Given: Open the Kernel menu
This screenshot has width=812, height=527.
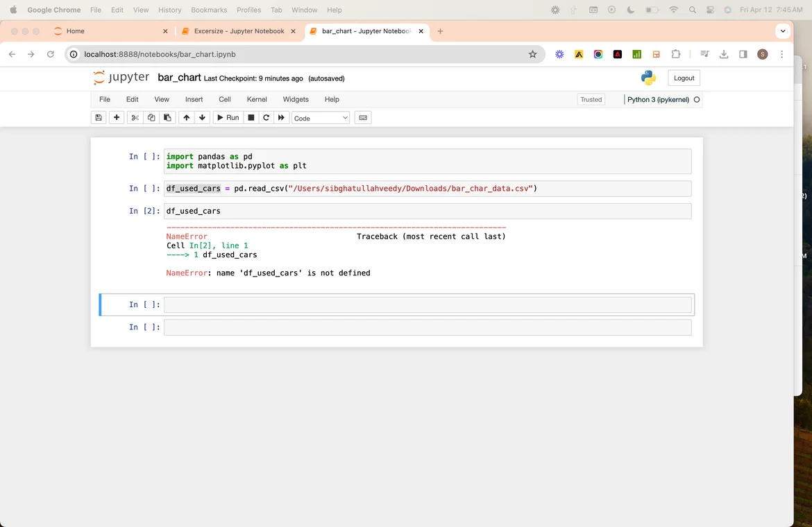Looking at the screenshot, I should [257, 99].
